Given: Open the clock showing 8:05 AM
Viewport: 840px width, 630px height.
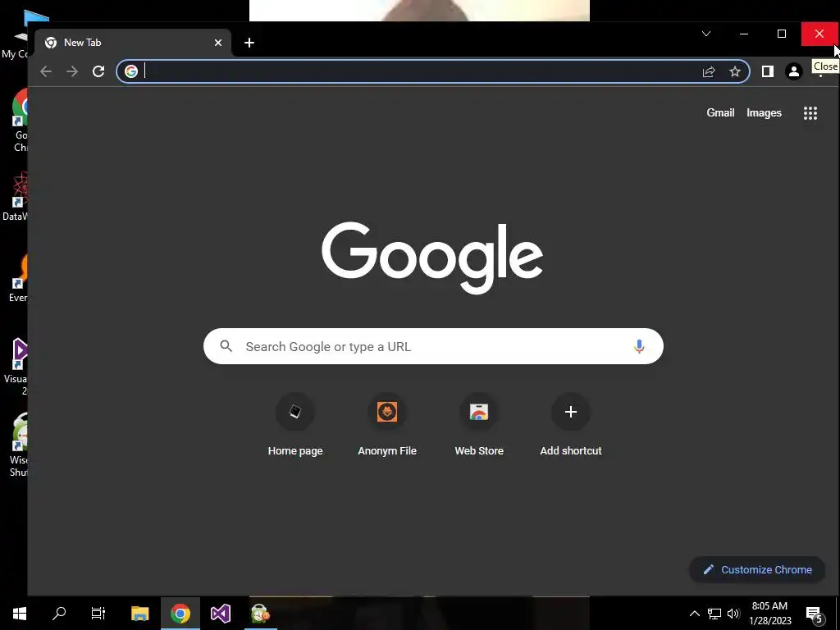Looking at the screenshot, I should pyautogui.click(x=769, y=614).
